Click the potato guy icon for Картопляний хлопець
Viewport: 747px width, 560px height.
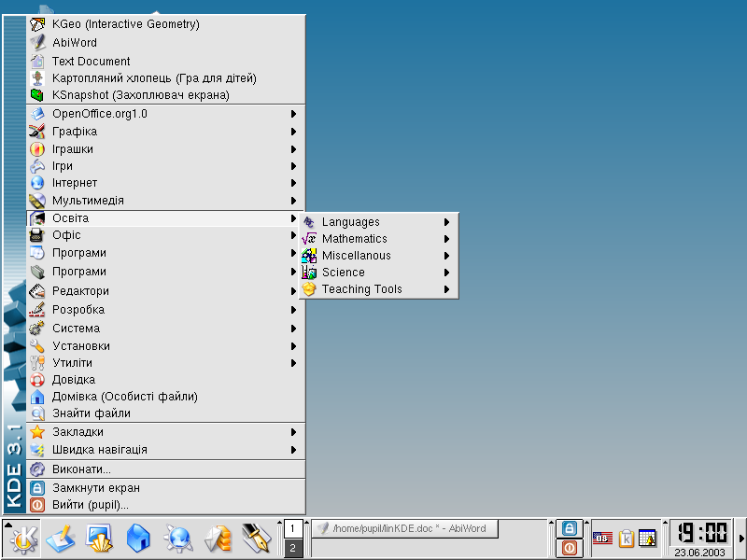(37, 78)
